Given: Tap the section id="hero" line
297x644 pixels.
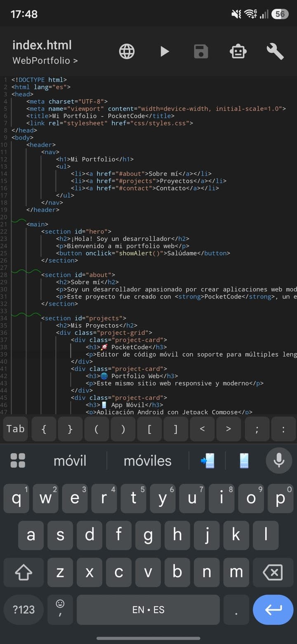Looking at the screenshot, I should (x=76, y=232).
